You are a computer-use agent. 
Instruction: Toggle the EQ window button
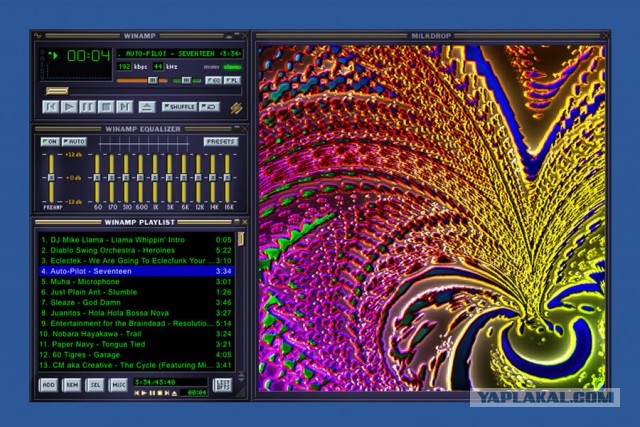213,80
